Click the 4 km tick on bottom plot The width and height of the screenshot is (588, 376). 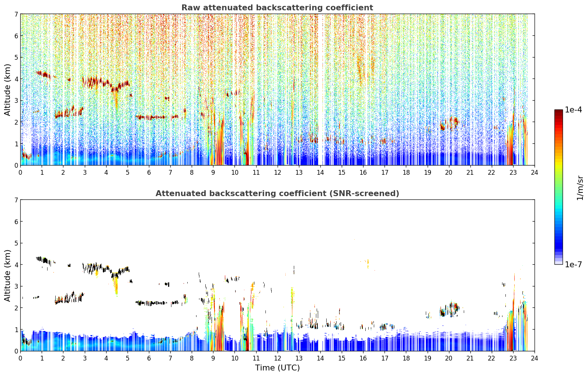tap(16, 265)
